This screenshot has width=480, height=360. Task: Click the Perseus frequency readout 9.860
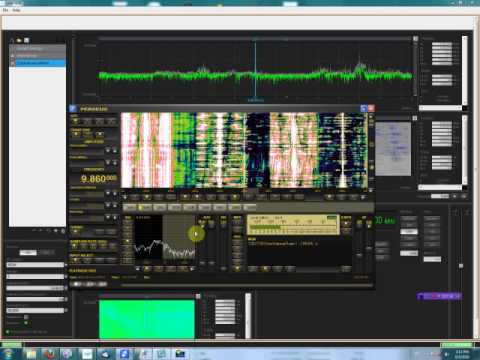click(x=99, y=179)
